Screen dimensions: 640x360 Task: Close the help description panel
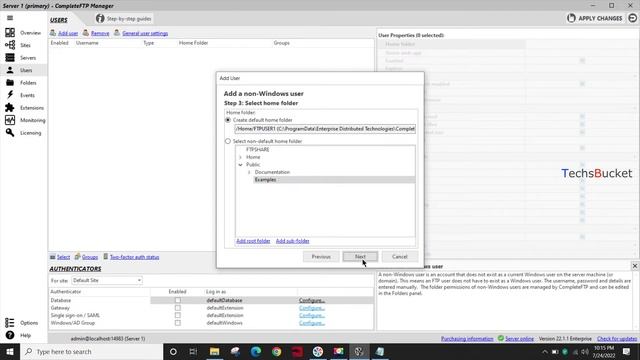pyautogui.click(x=635, y=266)
